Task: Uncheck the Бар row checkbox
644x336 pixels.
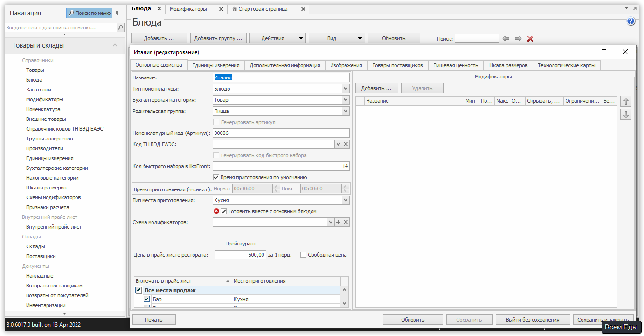Action: [x=147, y=299]
